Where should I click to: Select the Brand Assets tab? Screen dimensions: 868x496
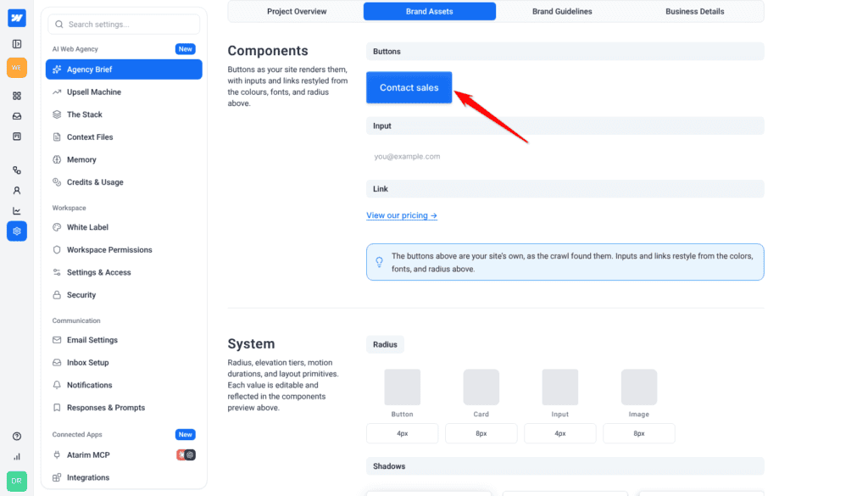pyautogui.click(x=430, y=11)
